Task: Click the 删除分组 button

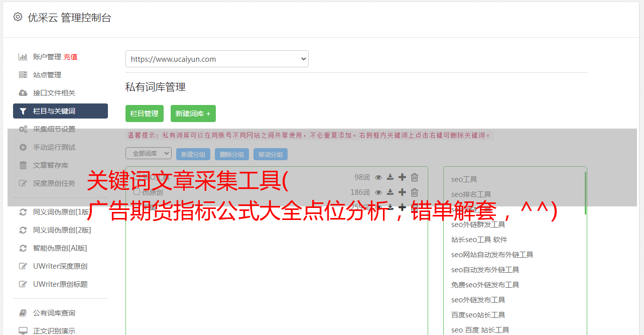Action: (232, 154)
